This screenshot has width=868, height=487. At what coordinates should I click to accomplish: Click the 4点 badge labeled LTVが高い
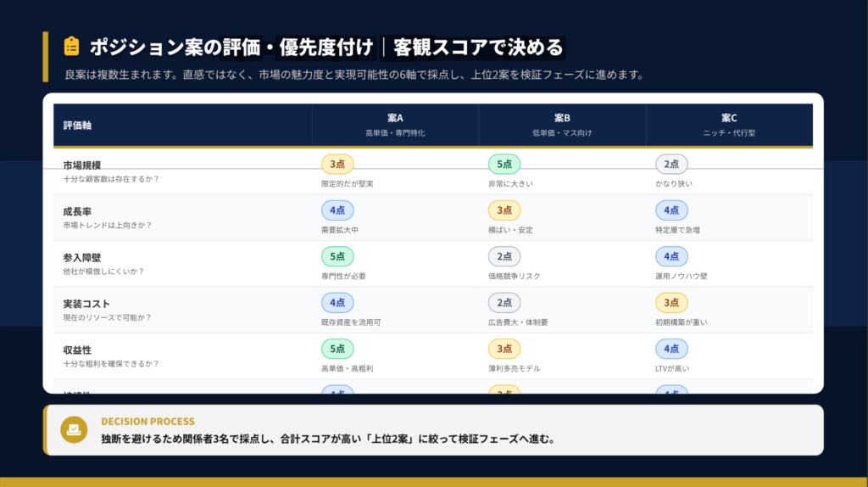[671, 349]
